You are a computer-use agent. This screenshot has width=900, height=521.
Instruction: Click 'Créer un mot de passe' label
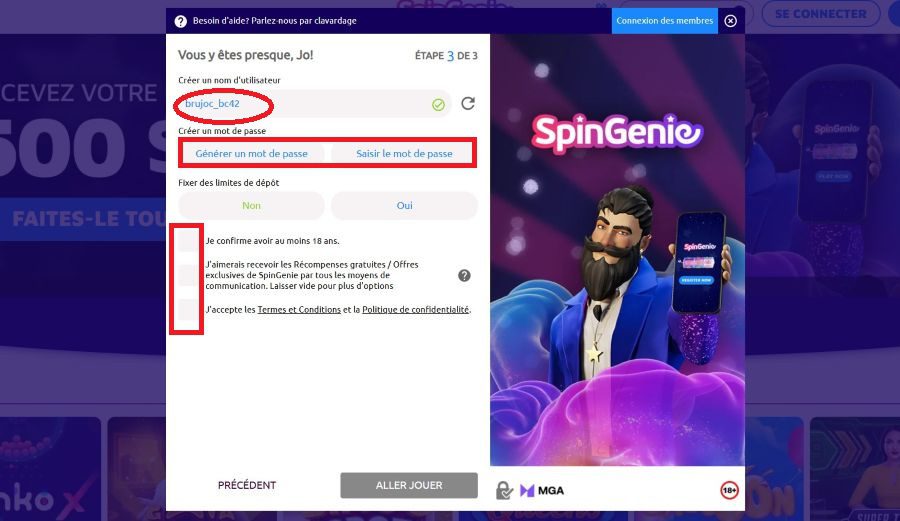pyautogui.click(x=222, y=131)
